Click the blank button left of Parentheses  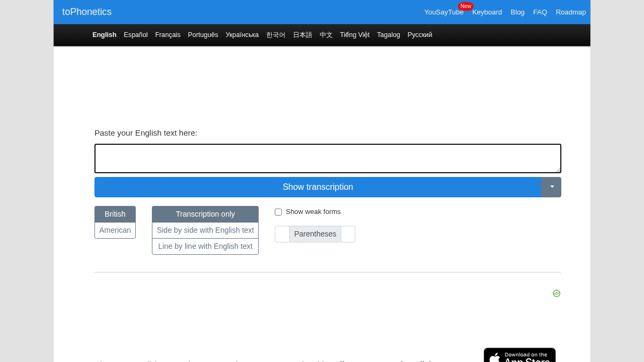282,234
